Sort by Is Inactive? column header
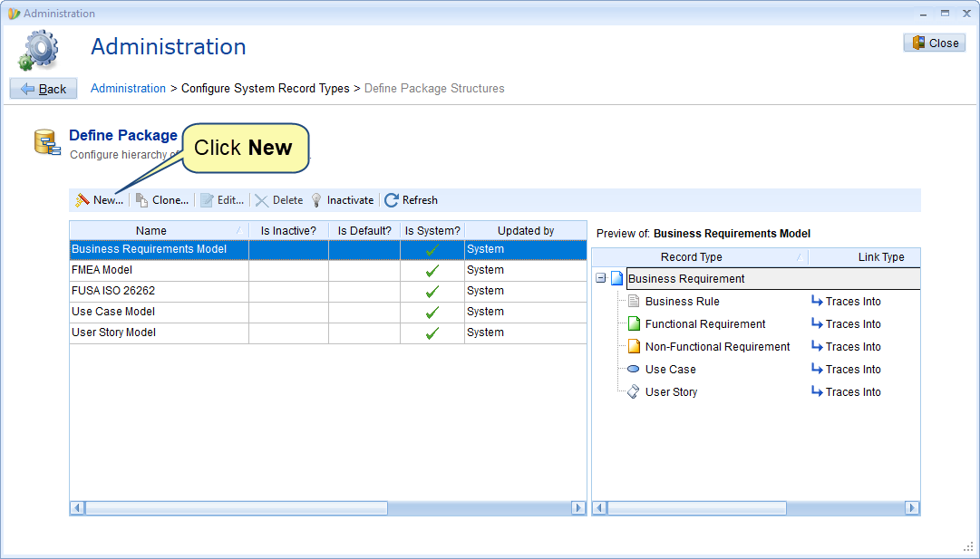This screenshot has height=559, width=980. pos(288,230)
